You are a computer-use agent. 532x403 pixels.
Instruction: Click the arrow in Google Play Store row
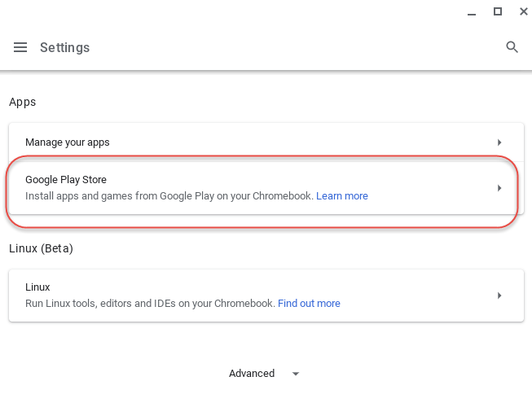coord(499,188)
